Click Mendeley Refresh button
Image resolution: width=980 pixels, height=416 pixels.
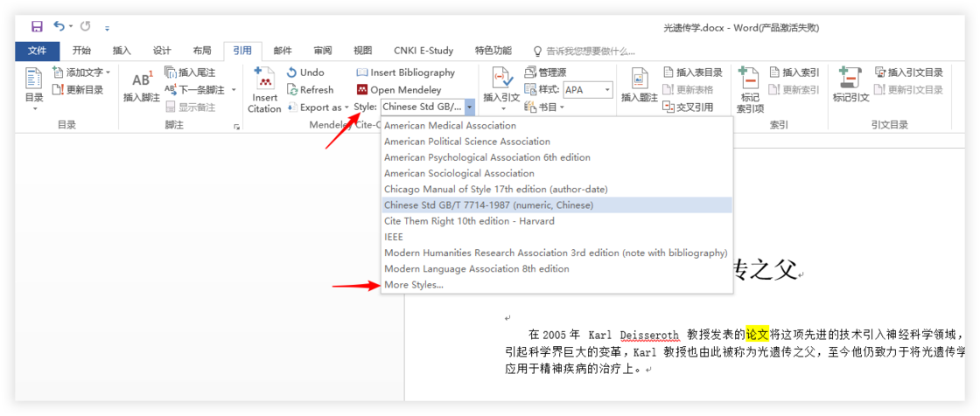[x=311, y=90]
